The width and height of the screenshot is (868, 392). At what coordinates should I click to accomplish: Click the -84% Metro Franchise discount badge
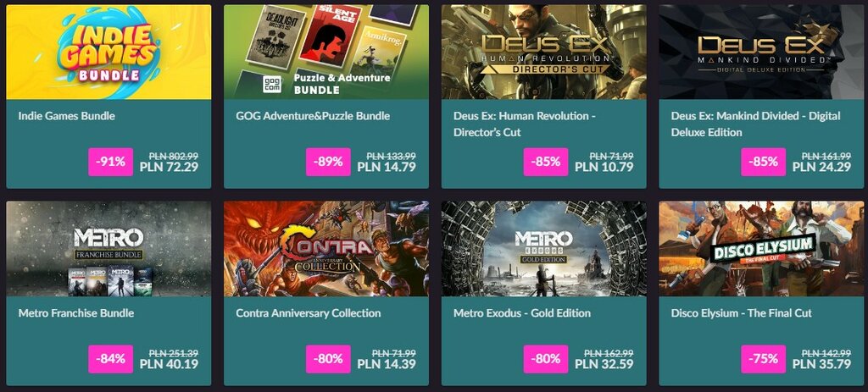click(x=111, y=359)
